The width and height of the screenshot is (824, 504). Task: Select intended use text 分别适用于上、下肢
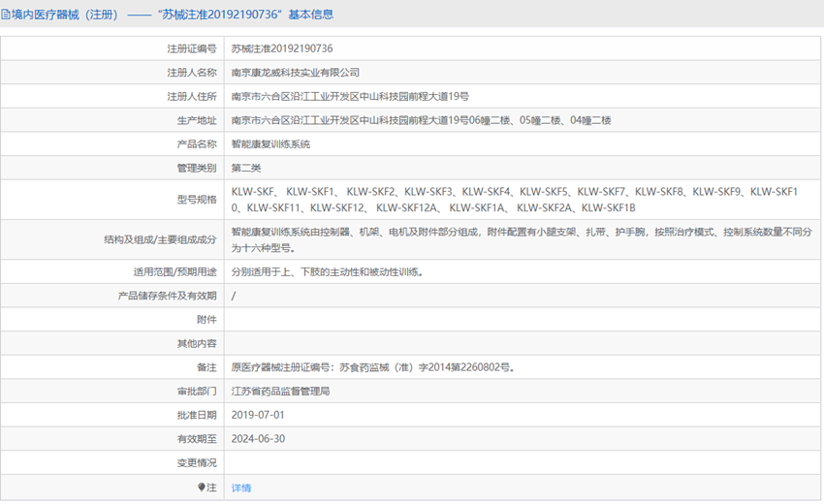click(x=328, y=271)
